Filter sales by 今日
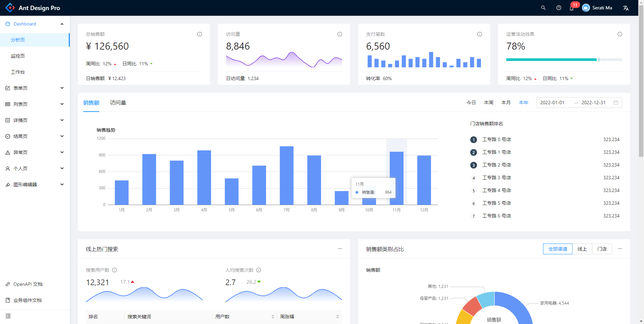 coord(471,103)
